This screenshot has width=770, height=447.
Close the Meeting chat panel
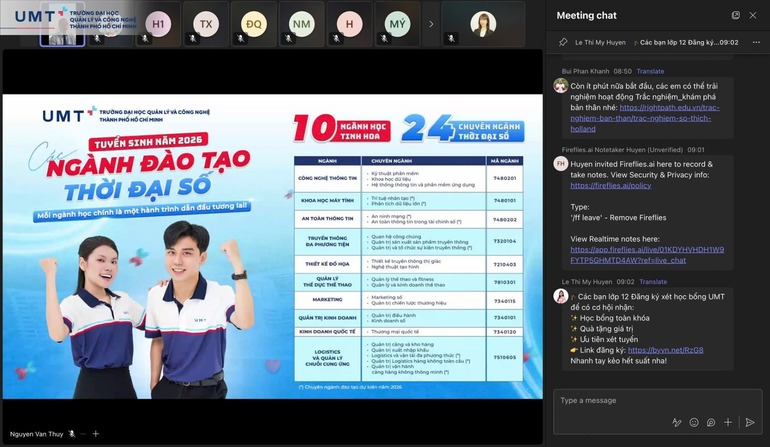tap(754, 15)
